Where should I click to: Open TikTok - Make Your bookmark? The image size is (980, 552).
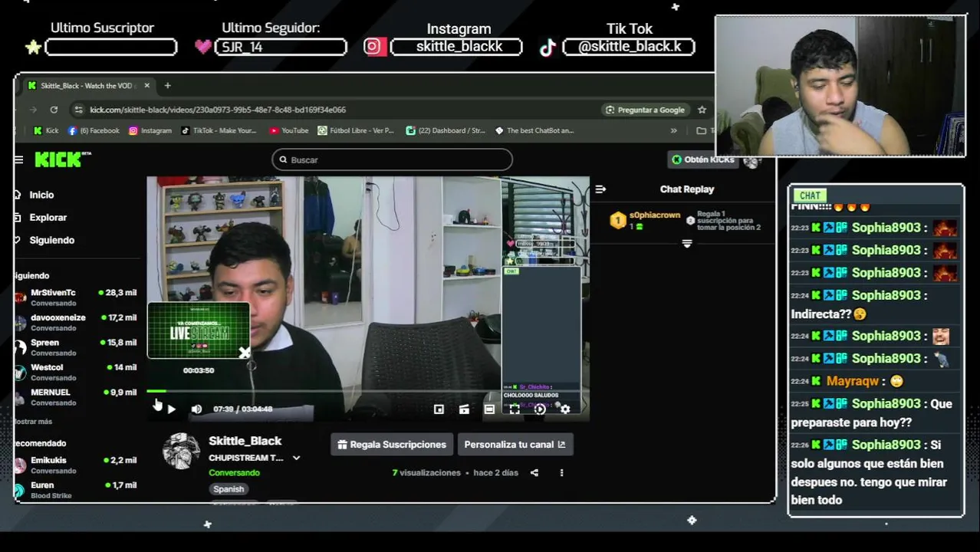(x=219, y=130)
